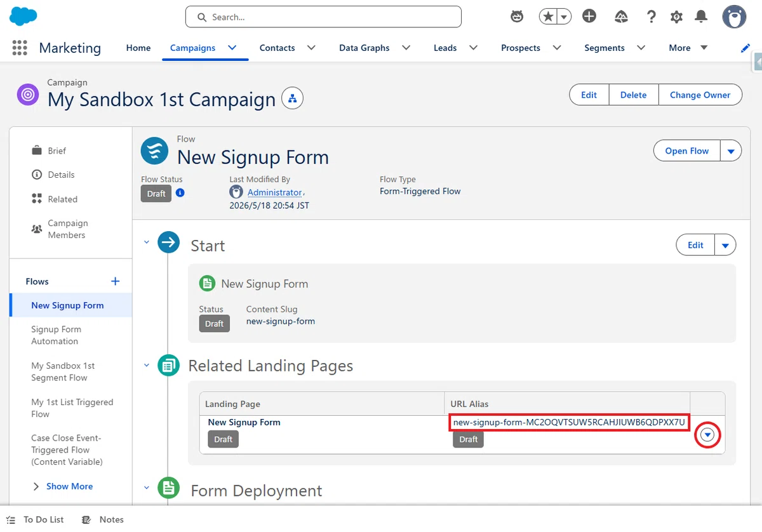The width and height of the screenshot is (762, 532).
Task: Go to the Home tab
Action: pyautogui.click(x=138, y=48)
